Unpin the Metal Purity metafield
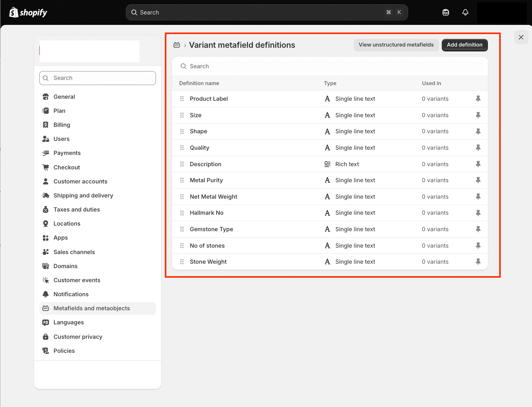This screenshot has height=407, width=532. pyautogui.click(x=478, y=180)
